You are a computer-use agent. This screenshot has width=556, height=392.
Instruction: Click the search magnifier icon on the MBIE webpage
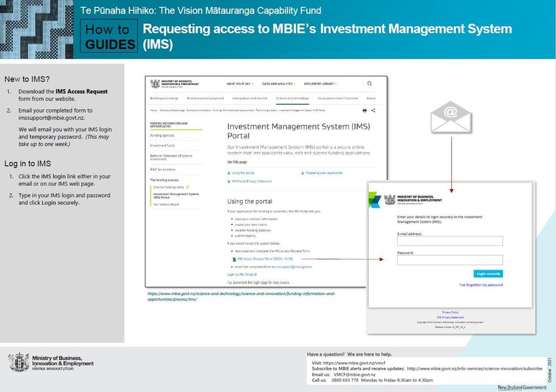[x=370, y=84]
